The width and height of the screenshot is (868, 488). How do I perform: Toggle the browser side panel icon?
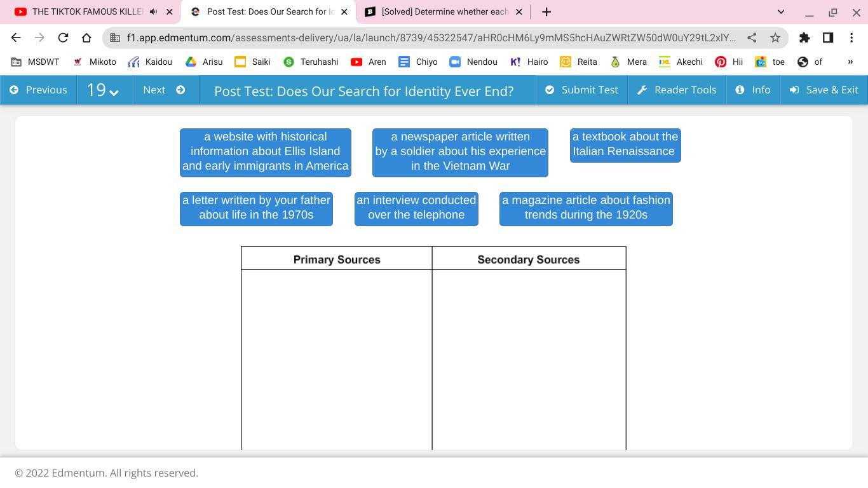(x=828, y=37)
